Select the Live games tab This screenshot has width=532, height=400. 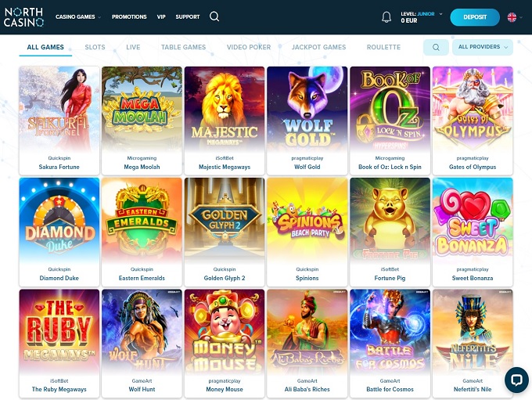pos(133,47)
